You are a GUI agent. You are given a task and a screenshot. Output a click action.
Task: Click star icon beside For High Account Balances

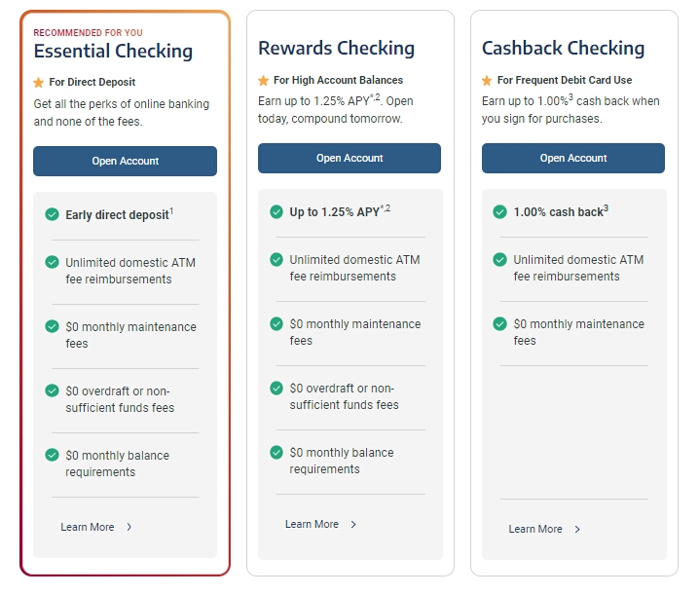(x=263, y=80)
